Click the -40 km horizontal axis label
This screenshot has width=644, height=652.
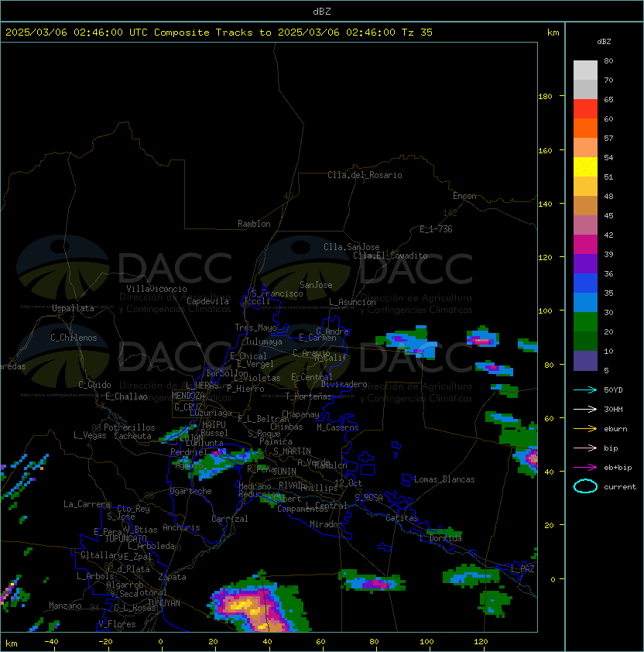click(x=51, y=642)
